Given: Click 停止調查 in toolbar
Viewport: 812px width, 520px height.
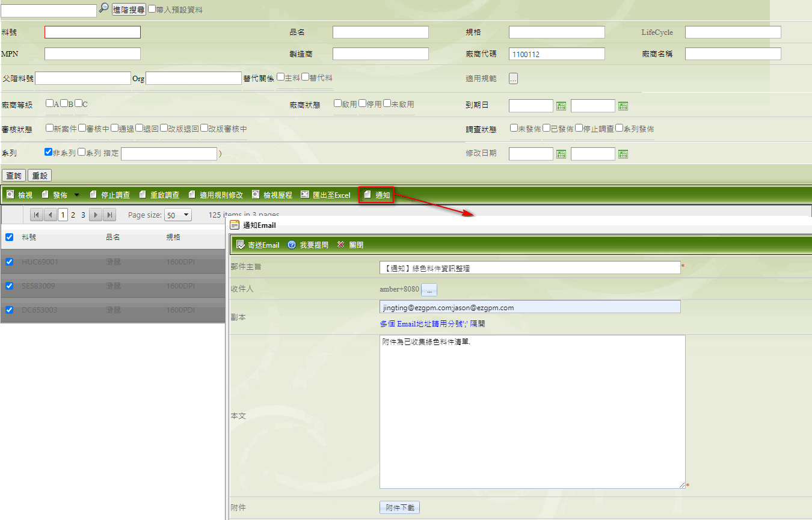Looking at the screenshot, I should pyautogui.click(x=109, y=195).
